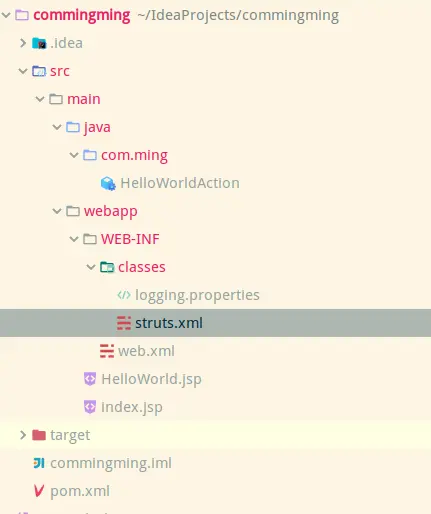Image resolution: width=431 pixels, height=514 pixels.
Task: Collapse the java folder
Action: (57, 127)
